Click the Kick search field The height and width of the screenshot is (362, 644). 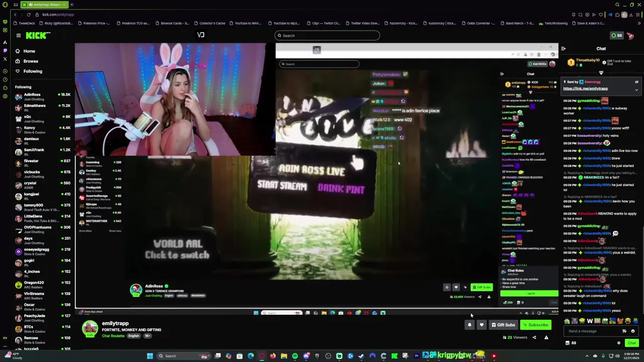pyautogui.click(x=327, y=35)
